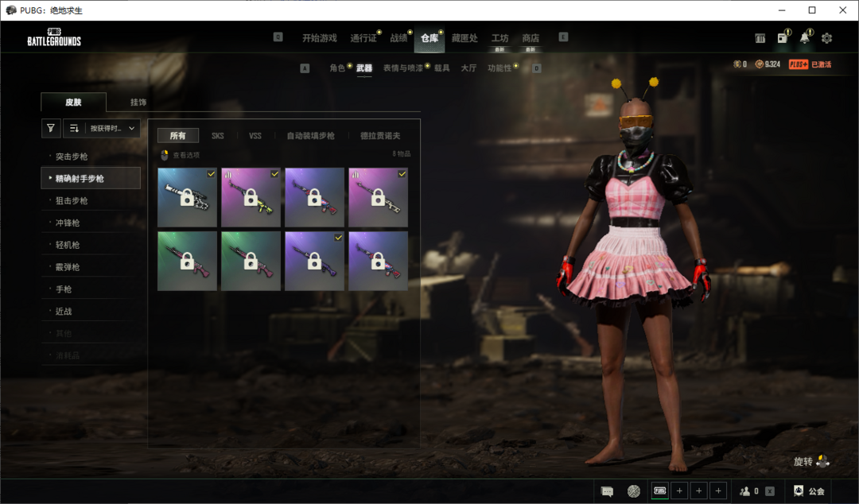The height and width of the screenshot is (504, 859).
Task: Expand the 手枪 category
Action: [91, 289]
